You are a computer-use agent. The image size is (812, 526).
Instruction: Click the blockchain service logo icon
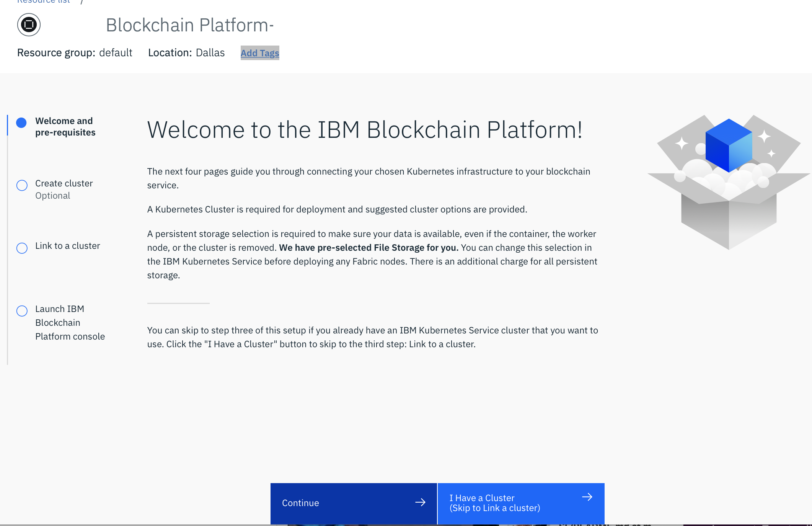click(29, 25)
